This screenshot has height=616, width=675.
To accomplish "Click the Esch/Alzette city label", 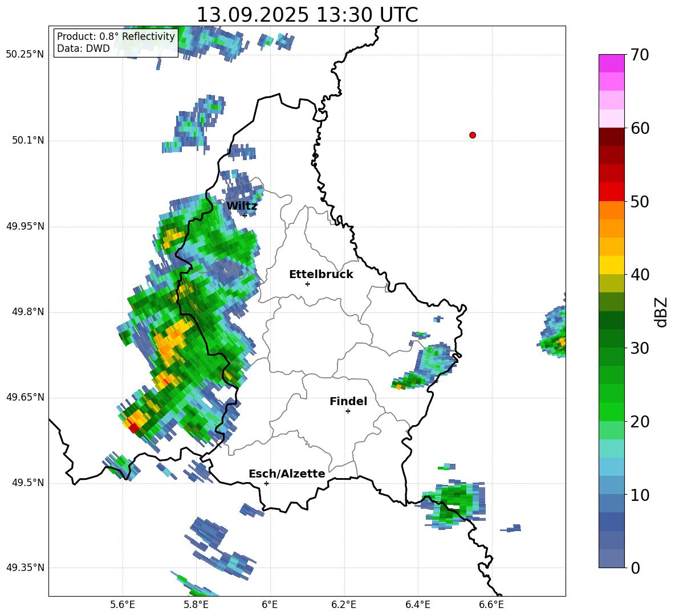I will coord(287,474).
